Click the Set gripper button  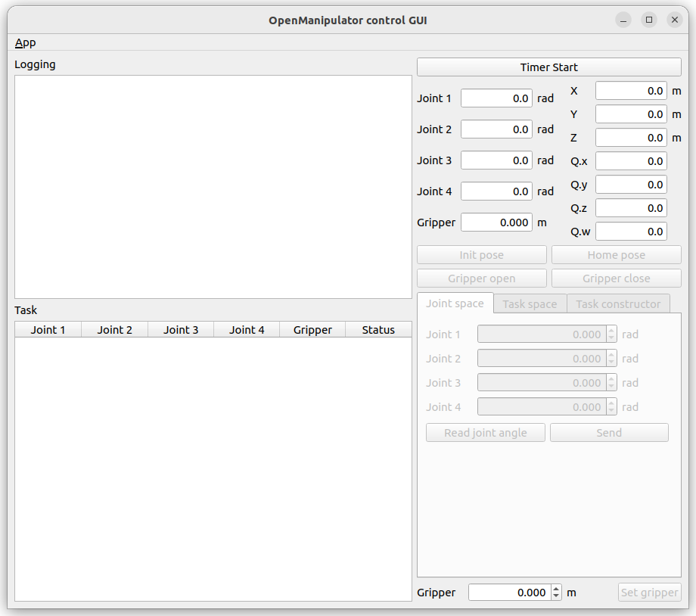(x=649, y=593)
